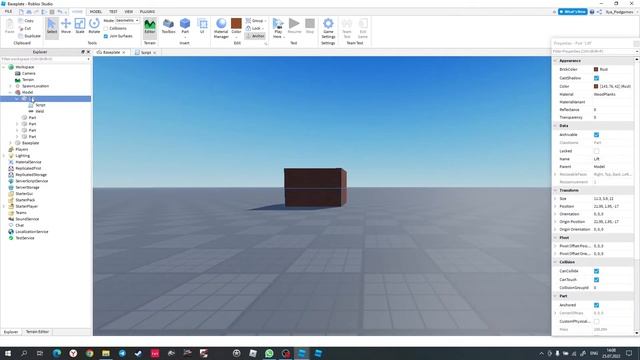Select Terrain in Explorer tree
This screenshot has height=360, width=640.
28,80
